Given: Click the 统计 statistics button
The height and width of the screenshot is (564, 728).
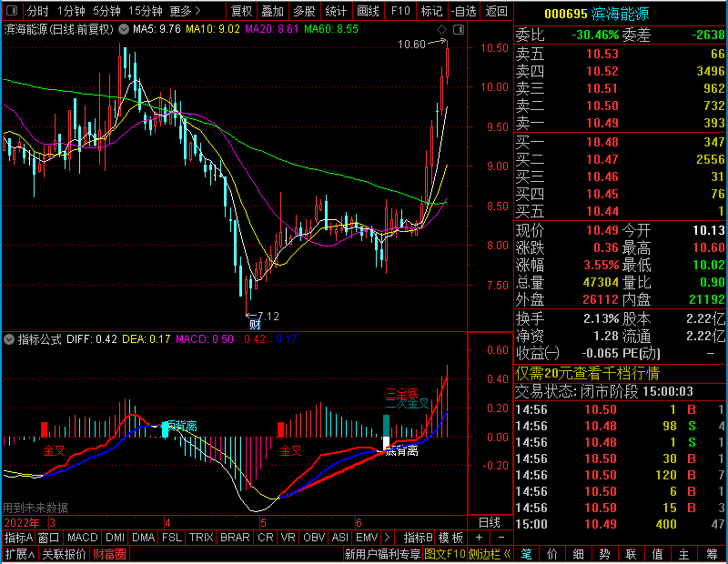Looking at the screenshot, I should point(336,11).
